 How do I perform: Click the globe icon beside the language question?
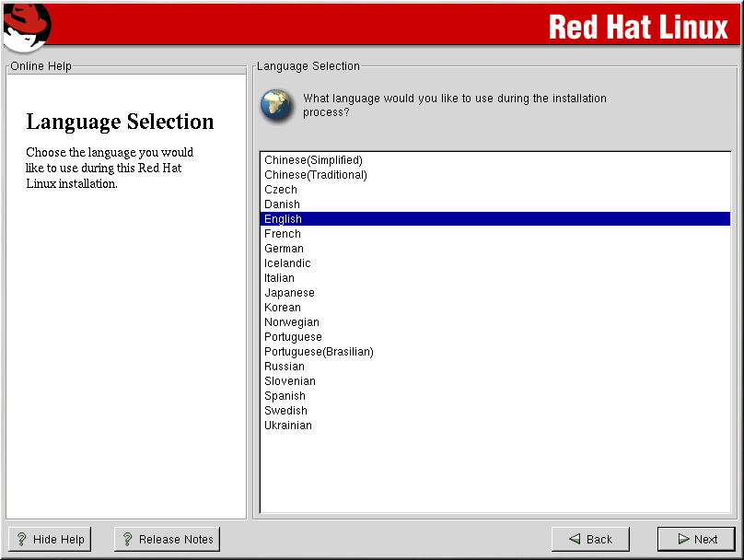pos(276,105)
